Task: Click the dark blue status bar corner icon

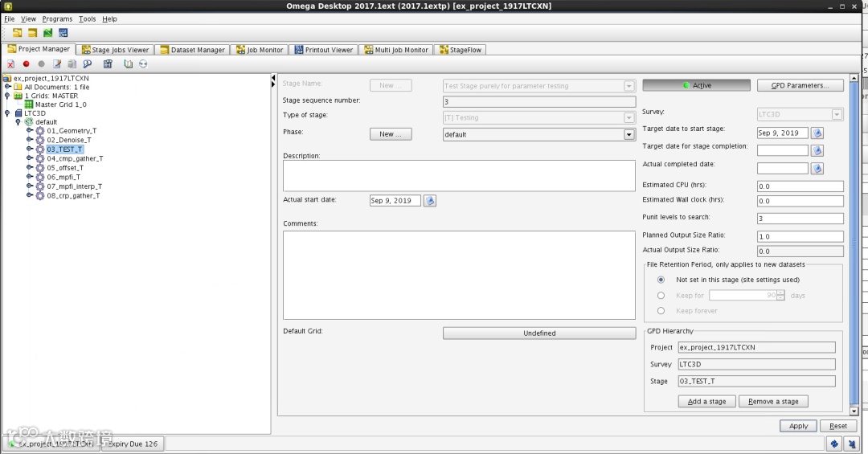Action: tap(851, 444)
